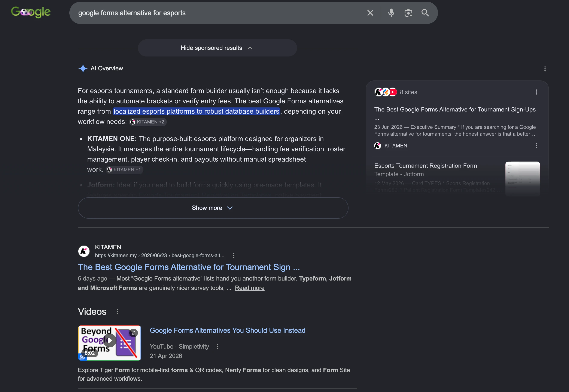The width and height of the screenshot is (569, 392).
Task: Open Best Google Forms Alternative result title
Action: pos(189,267)
